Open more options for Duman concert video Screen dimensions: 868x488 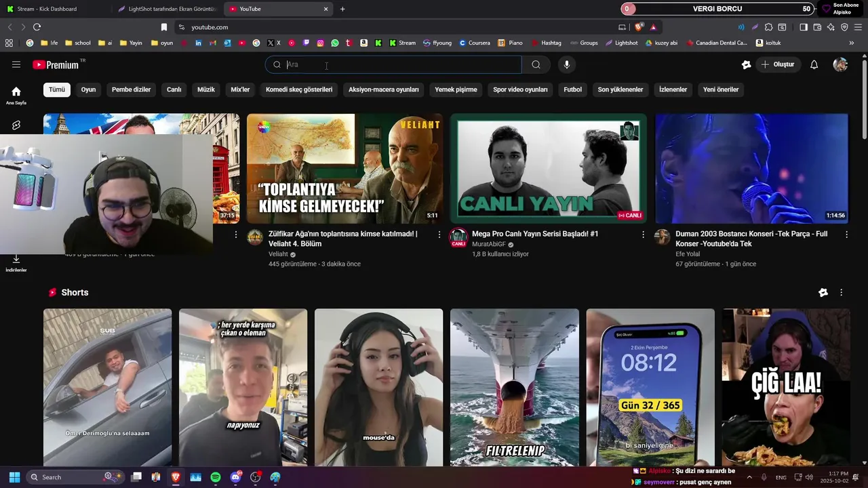(846, 235)
